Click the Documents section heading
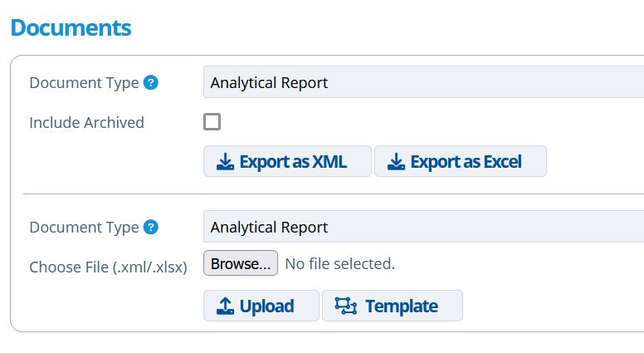 tap(71, 27)
